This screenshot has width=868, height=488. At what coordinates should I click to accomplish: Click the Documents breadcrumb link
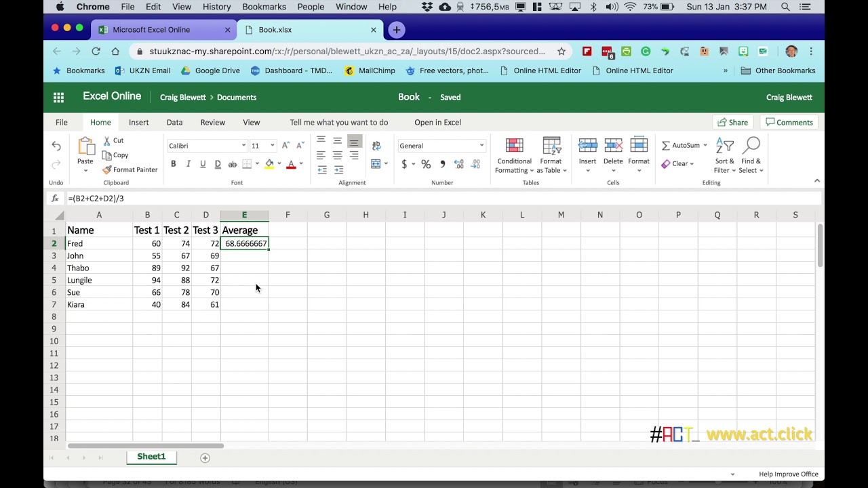(237, 97)
